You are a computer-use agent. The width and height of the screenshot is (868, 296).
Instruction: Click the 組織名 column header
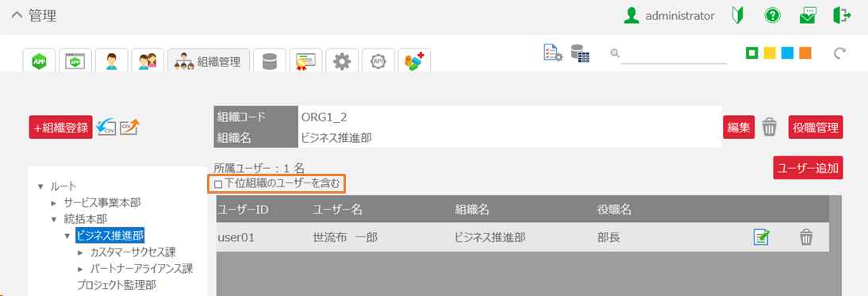471,210
